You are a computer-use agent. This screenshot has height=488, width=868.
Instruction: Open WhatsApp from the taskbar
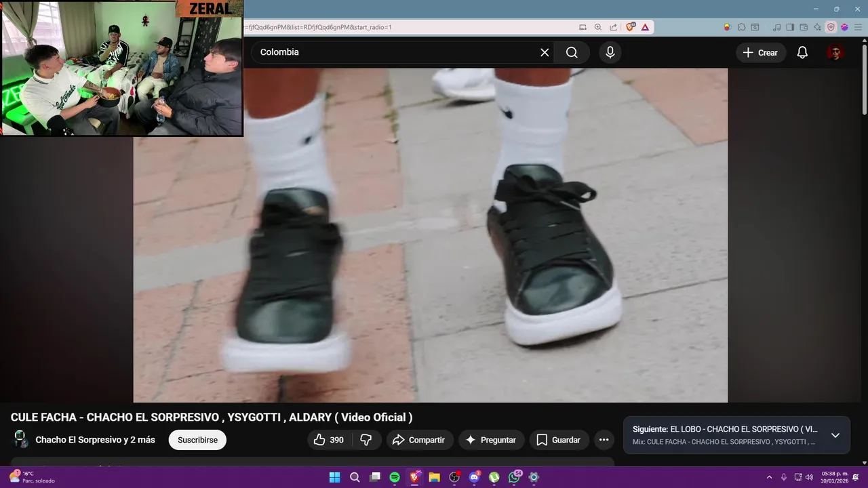(x=515, y=477)
